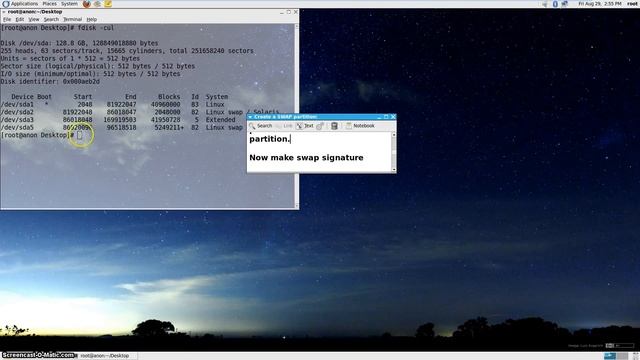Open the terminal Search menu
This screenshot has width=640, height=360.
[x=51, y=19]
